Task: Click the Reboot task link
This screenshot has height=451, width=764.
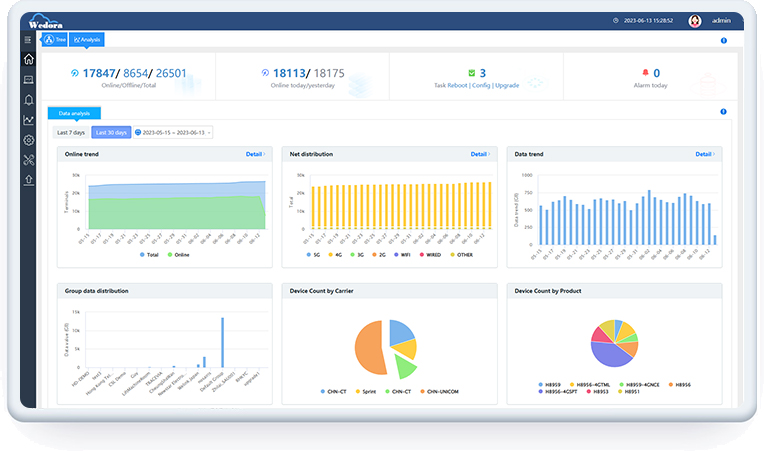Action: tap(458, 86)
